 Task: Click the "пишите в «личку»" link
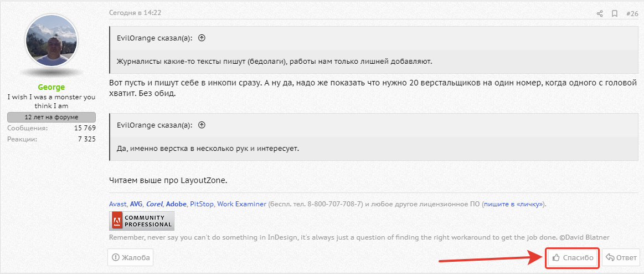pyautogui.click(x=513, y=204)
